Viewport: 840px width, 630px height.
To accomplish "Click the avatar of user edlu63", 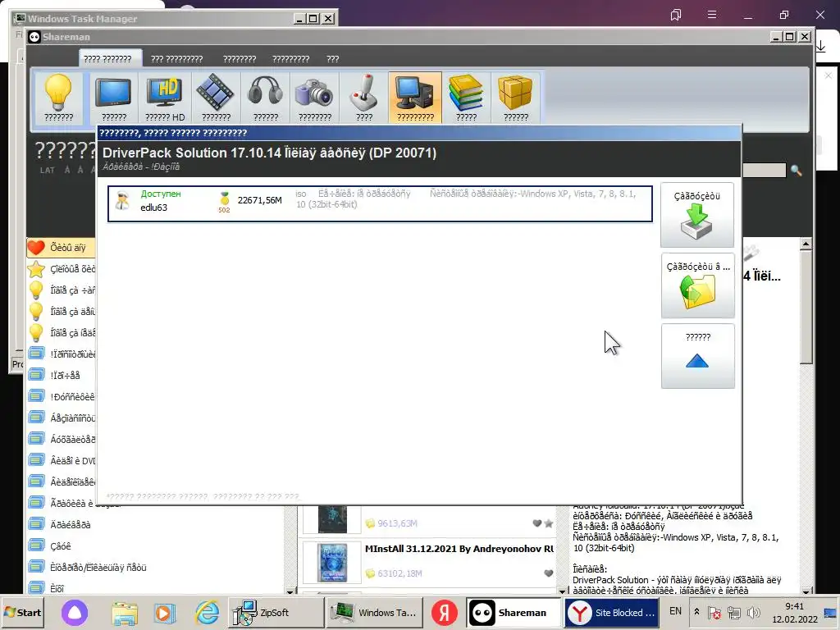I will coord(122,201).
